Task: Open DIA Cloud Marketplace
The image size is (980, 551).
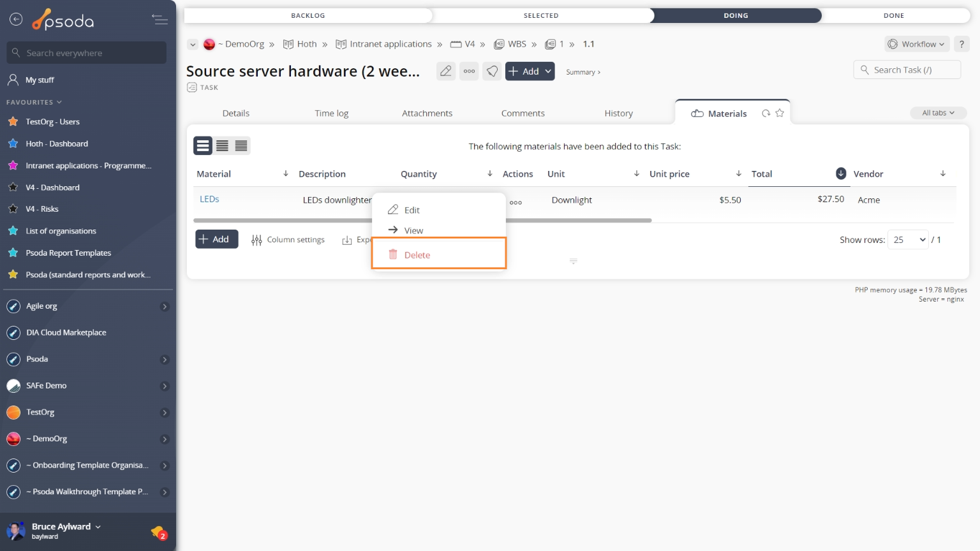Action: pos(66,333)
